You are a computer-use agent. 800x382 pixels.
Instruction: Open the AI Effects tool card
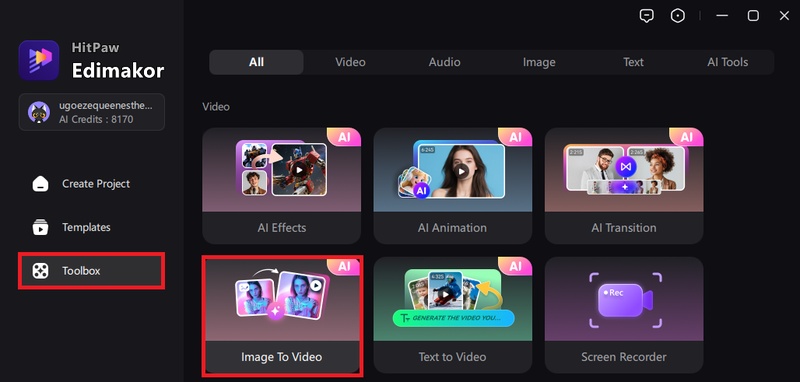tap(282, 186)
